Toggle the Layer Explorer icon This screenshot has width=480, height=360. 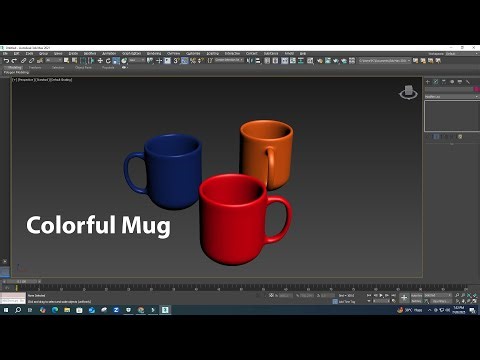pyautogui.click(x=275, y=61)
